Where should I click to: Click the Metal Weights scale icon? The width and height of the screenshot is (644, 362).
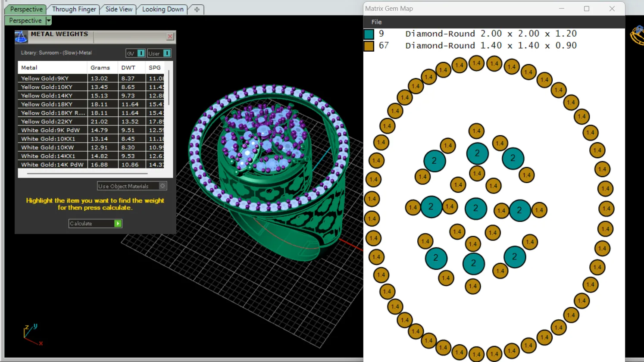click(21, 37)
